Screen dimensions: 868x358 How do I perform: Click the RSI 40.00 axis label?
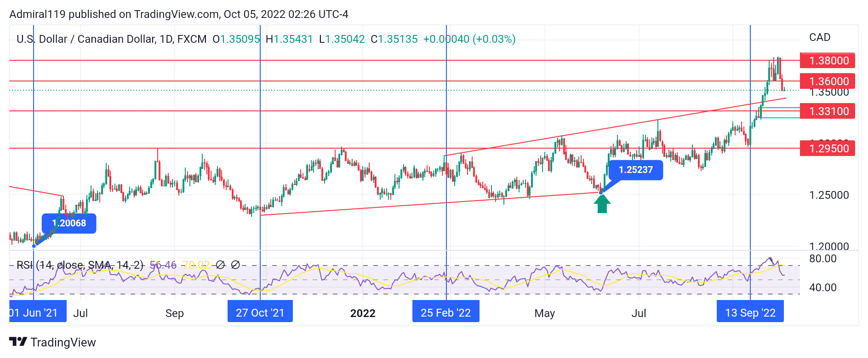coord(823,288)
